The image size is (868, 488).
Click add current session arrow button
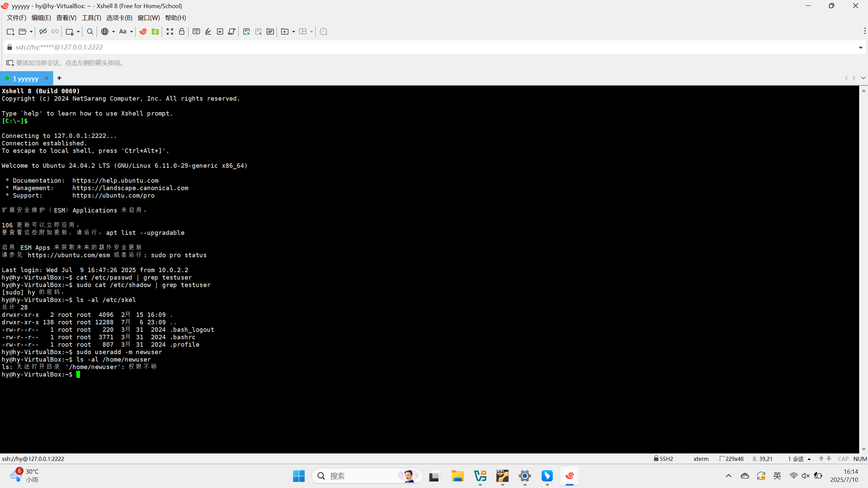pyautogui.click(x=10, y=63)
